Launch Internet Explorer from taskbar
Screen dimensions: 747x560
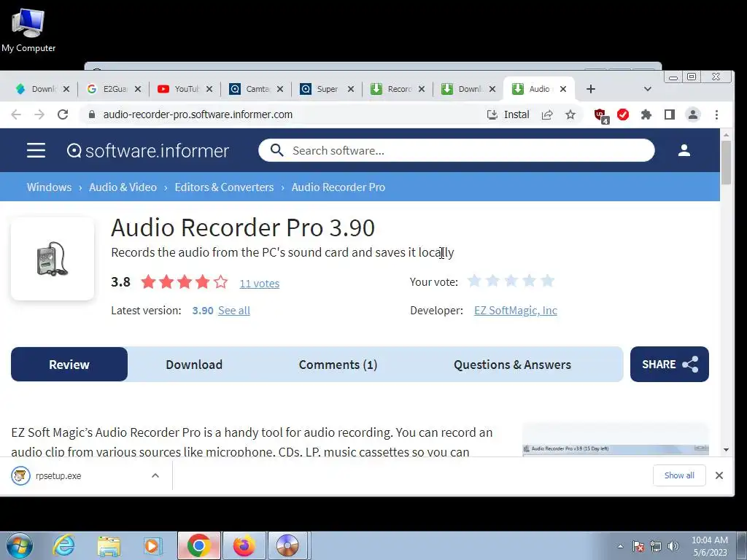tap(64, 545)
